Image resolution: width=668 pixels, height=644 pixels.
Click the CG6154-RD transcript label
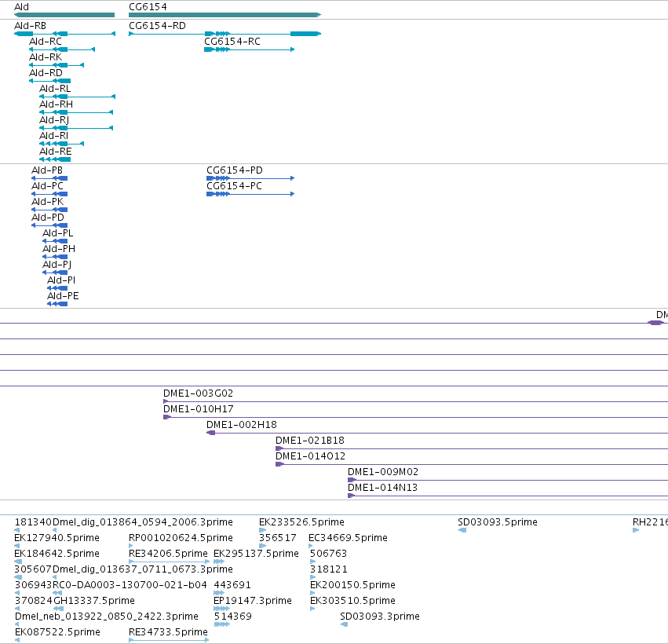click(x=157, y=26)
